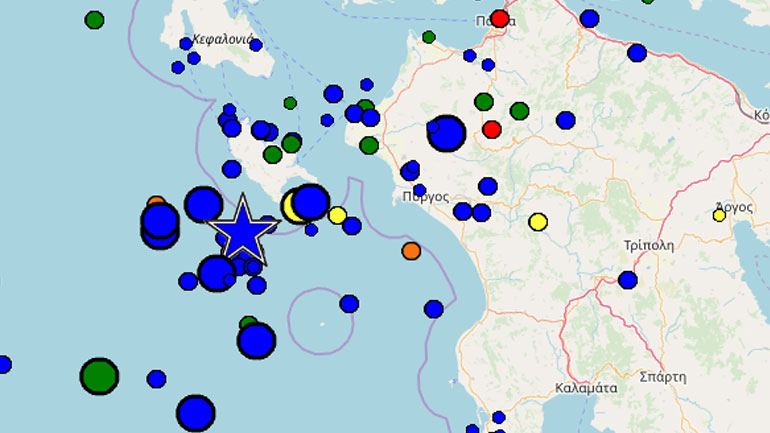The width and height of the screenshot is (770, 433).
Task: Select the small yellow marker right of the star
Action: click(x=337, y=215)
